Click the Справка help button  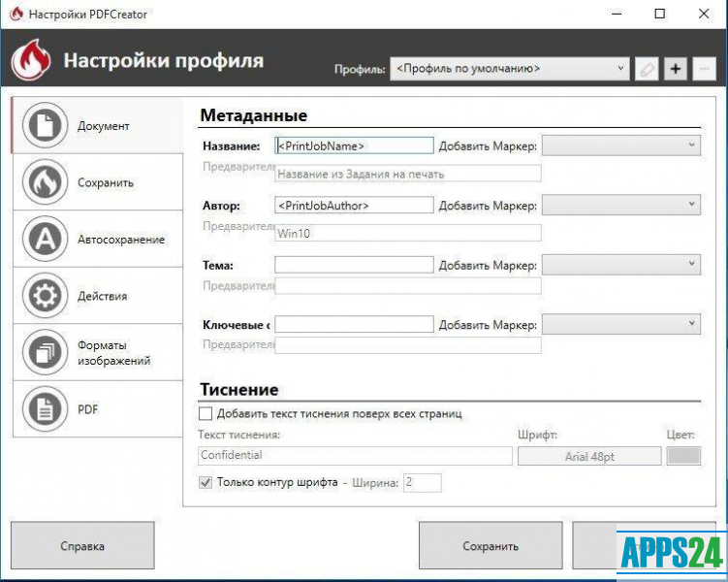click(82, 545)
